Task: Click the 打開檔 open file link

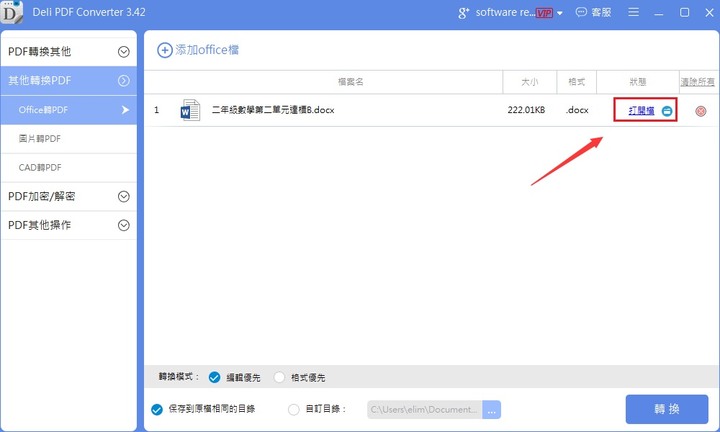Action: (641, 111)
